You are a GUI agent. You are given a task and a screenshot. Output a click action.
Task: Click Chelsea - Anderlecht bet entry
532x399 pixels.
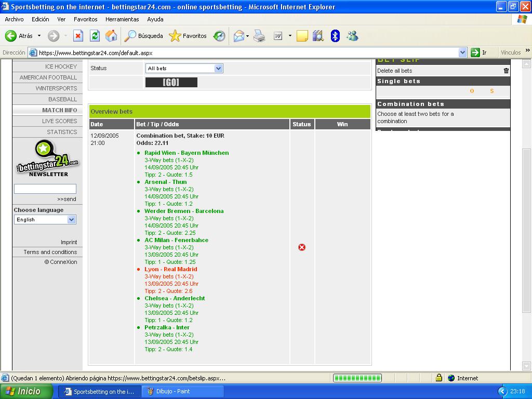[175, 298]
